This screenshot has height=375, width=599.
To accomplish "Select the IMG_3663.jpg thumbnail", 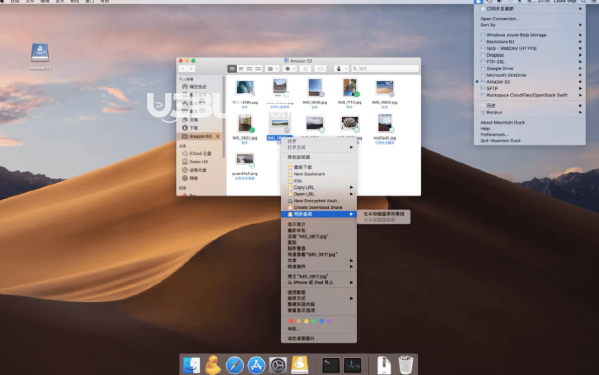I will pyautogui.click(x=384, y=89).
